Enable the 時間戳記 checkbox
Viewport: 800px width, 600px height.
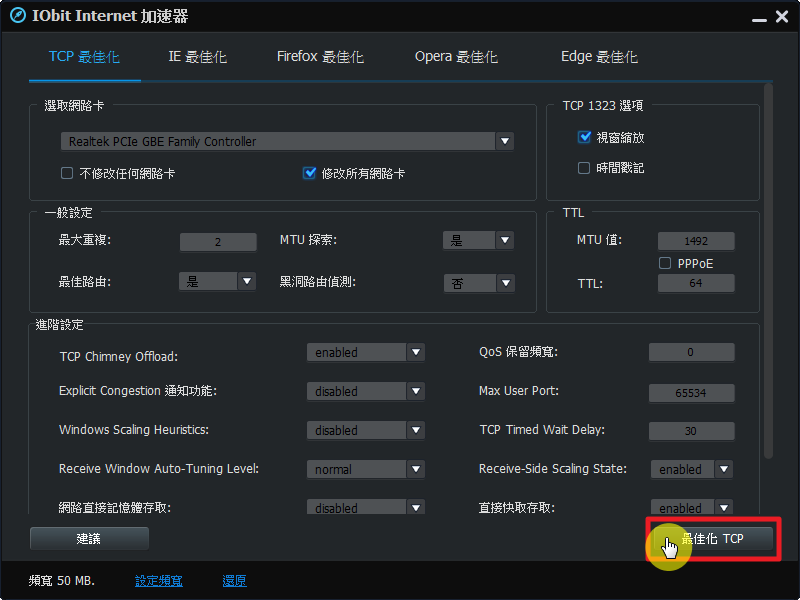coord(585,168)
